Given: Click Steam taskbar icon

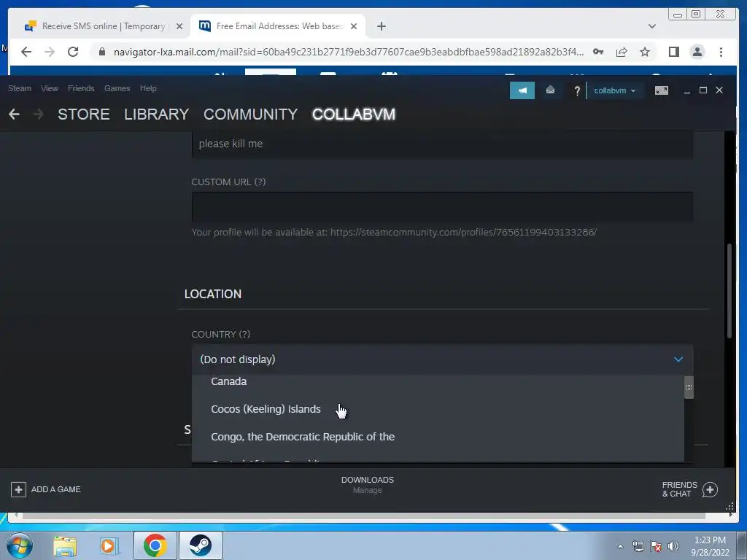Looking at the screenshot, I should point(200,545).
